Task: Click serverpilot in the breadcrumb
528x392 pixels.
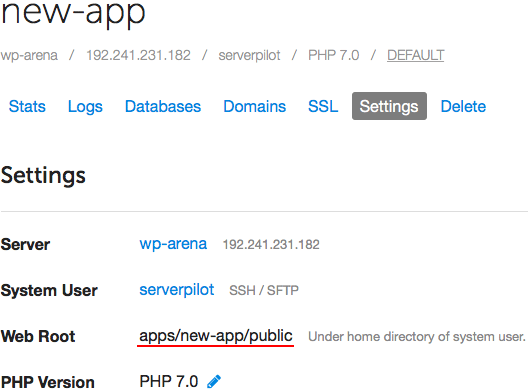Action: (x=249, y=56)
